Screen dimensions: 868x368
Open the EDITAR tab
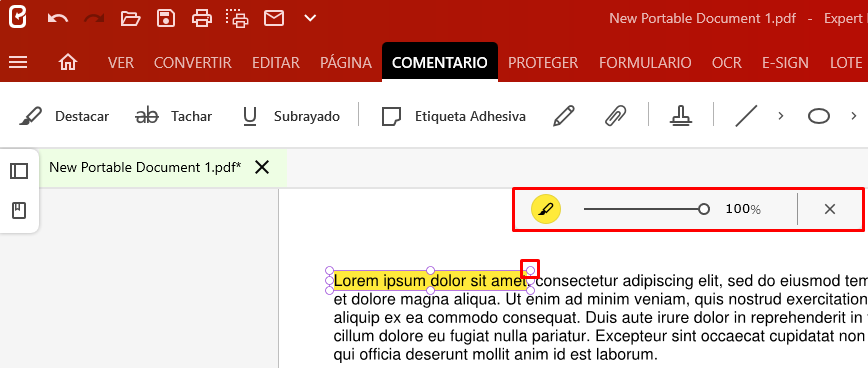pyautogui.click(x=276, y=63)
